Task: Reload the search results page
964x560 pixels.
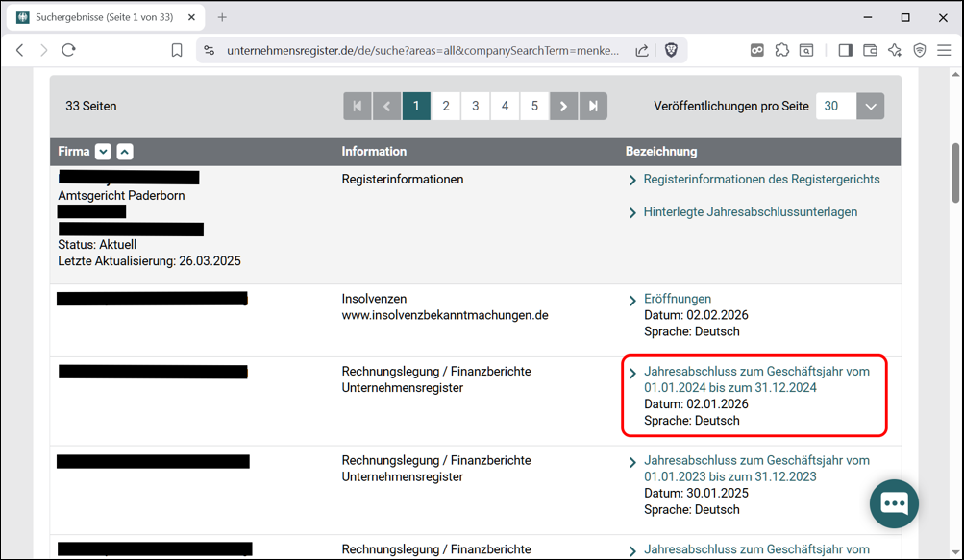Action: (69, 51)
